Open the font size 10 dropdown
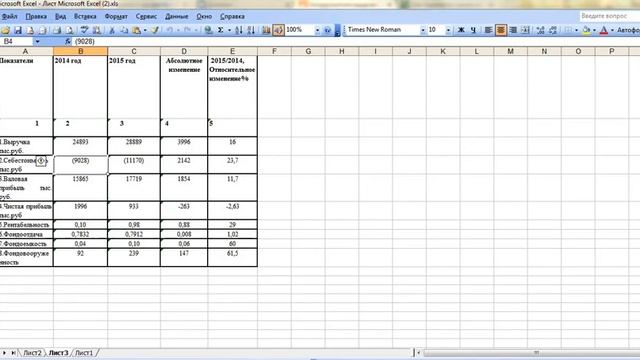Viewport: 640px width, 360px height. point(448,31)
